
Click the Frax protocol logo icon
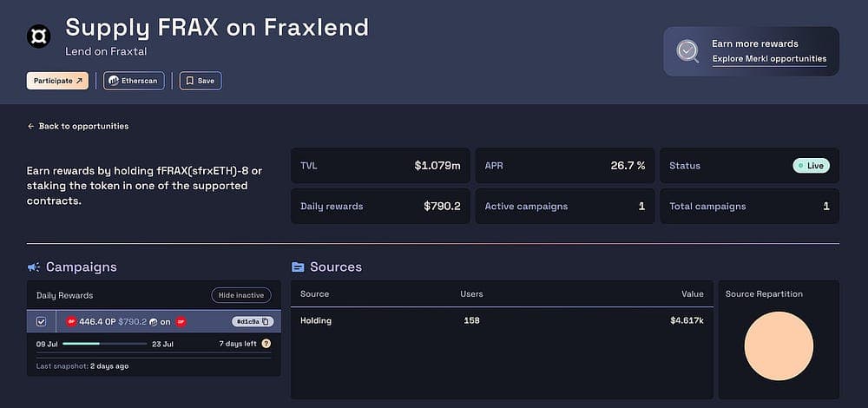point(39,36)
